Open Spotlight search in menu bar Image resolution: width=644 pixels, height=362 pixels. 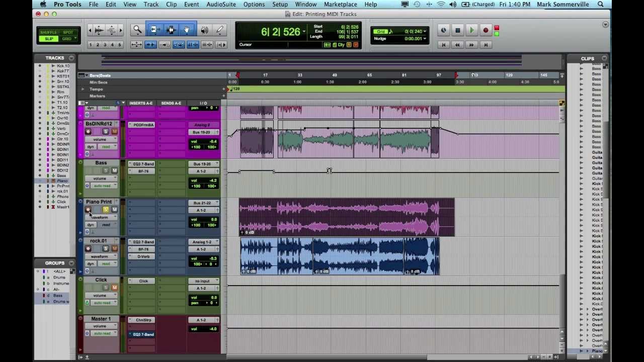601,5
